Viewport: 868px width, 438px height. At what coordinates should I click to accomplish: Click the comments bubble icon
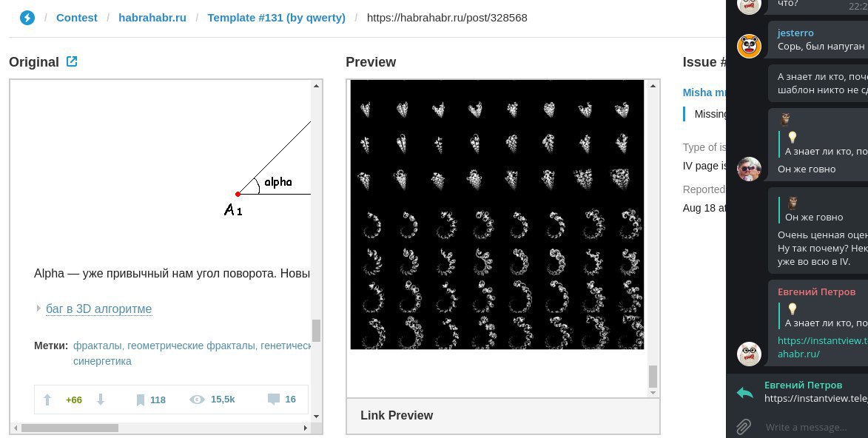[x=273, y=400]
